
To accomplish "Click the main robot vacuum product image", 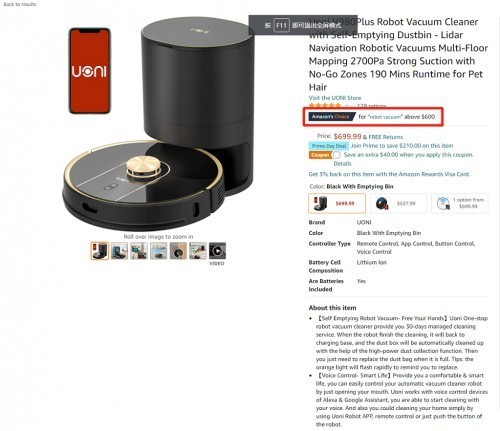I will pos(159,123).
